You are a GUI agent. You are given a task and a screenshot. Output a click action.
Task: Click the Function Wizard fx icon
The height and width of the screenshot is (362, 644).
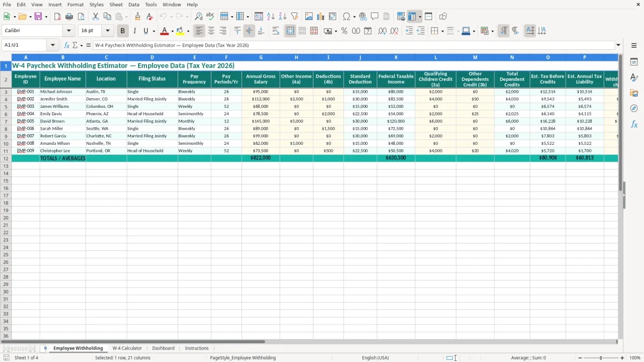tap(67, 46)
